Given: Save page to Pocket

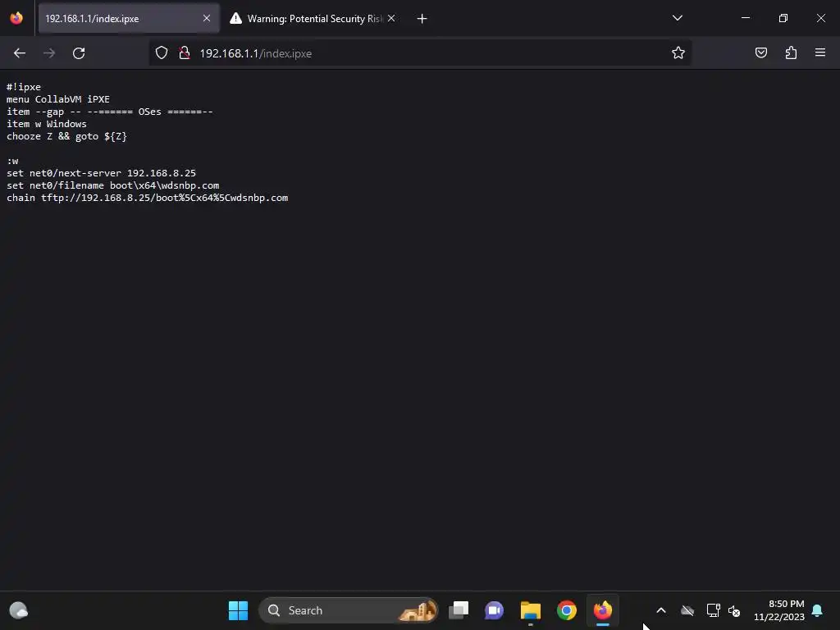Looking at the screenshot, I should (x=761, y=53).
